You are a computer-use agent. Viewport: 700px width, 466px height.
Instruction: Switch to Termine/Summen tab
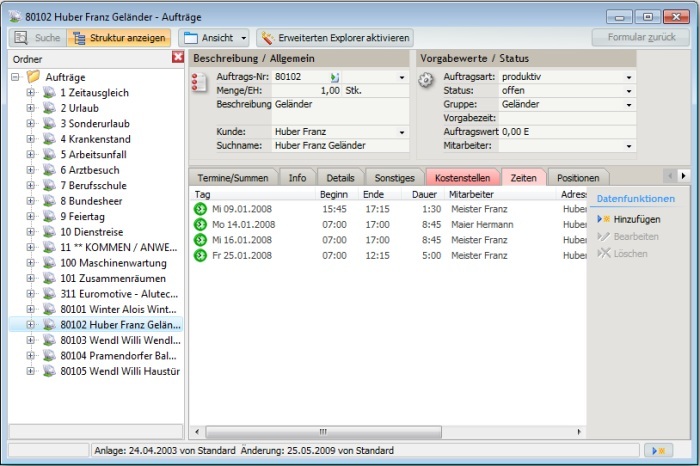coord(233,178)
